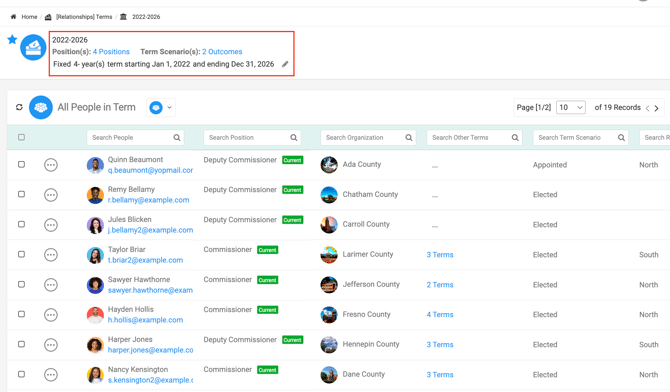Click the magnifier in Search Other Terms
The image size is (670, 392).
tap(515, 138)
